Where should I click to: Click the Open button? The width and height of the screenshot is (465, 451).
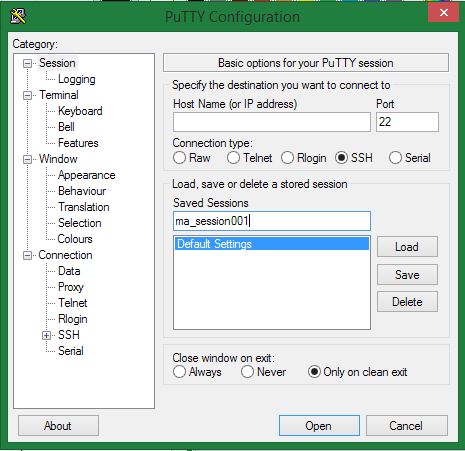coord(319,426)
